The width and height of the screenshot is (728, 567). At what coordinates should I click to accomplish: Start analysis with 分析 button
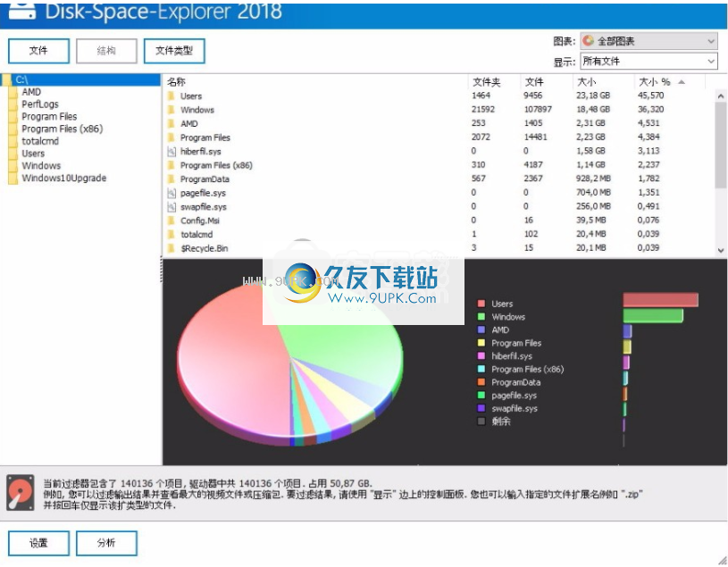click(106, 543)
